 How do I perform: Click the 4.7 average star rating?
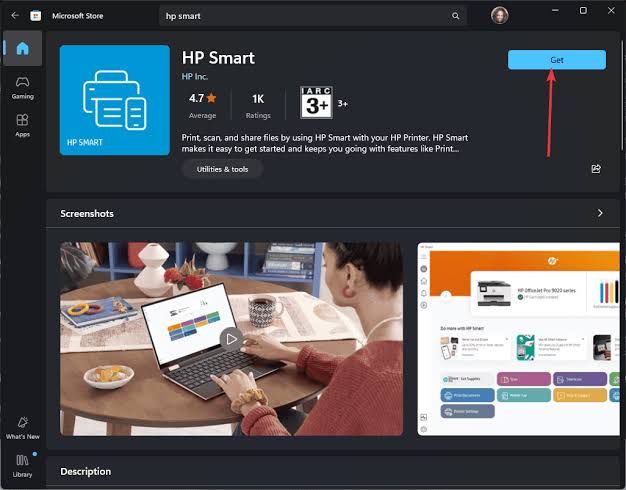click(202, 105)
